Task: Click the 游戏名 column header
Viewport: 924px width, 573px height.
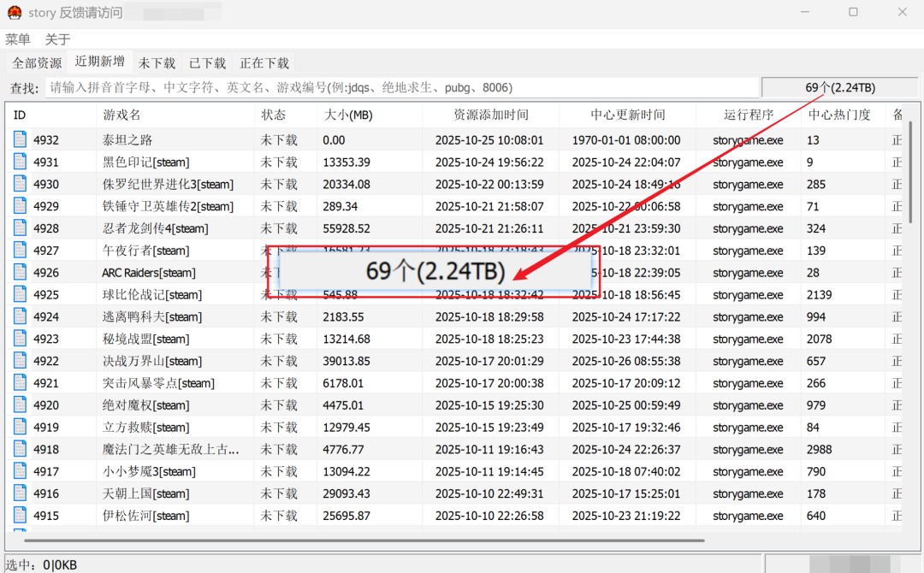Action: (x=121, y=115)
